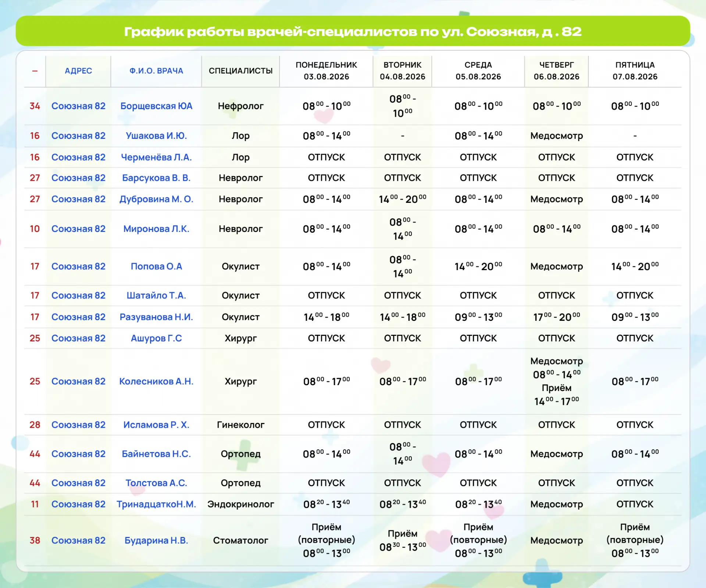This screenshot has height=588, width=706.
Task: Click "Хирург" in the Колесников А.Н. row
Action: click(x=241, y=381)
